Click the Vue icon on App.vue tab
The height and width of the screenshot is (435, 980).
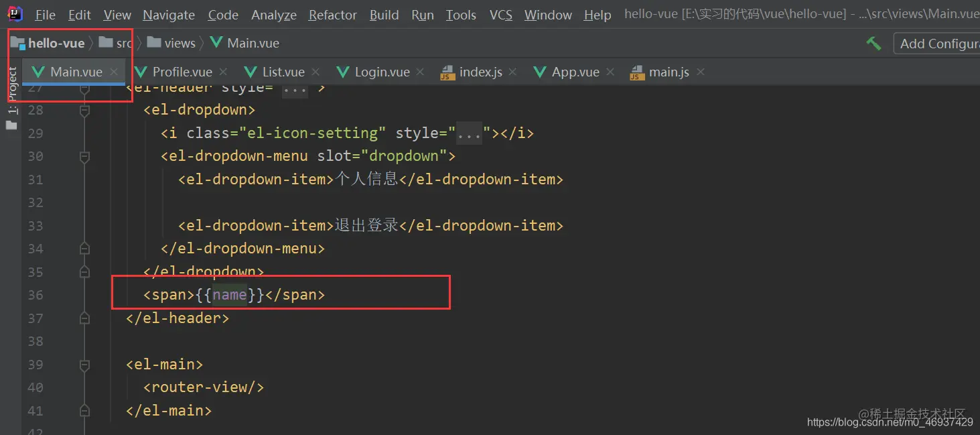click(x=540, y=72)
